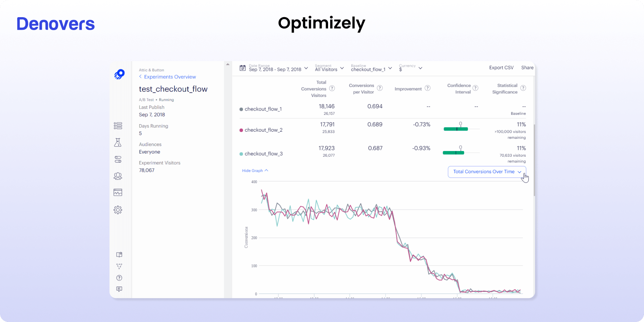Open the Segment All Visitors dropdown
The height and width of the screenshot is (322, 644).
329,68
